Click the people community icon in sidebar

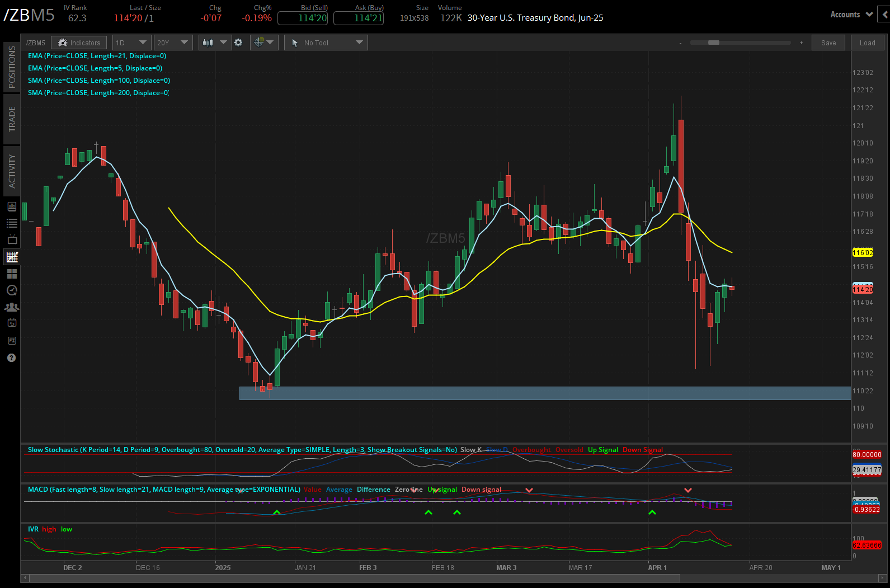(12, 307)
